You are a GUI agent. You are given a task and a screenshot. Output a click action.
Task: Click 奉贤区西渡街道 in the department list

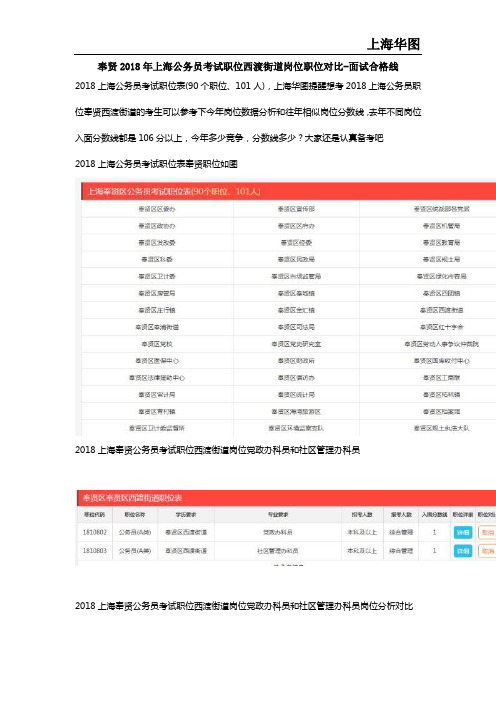coord(441,310)
